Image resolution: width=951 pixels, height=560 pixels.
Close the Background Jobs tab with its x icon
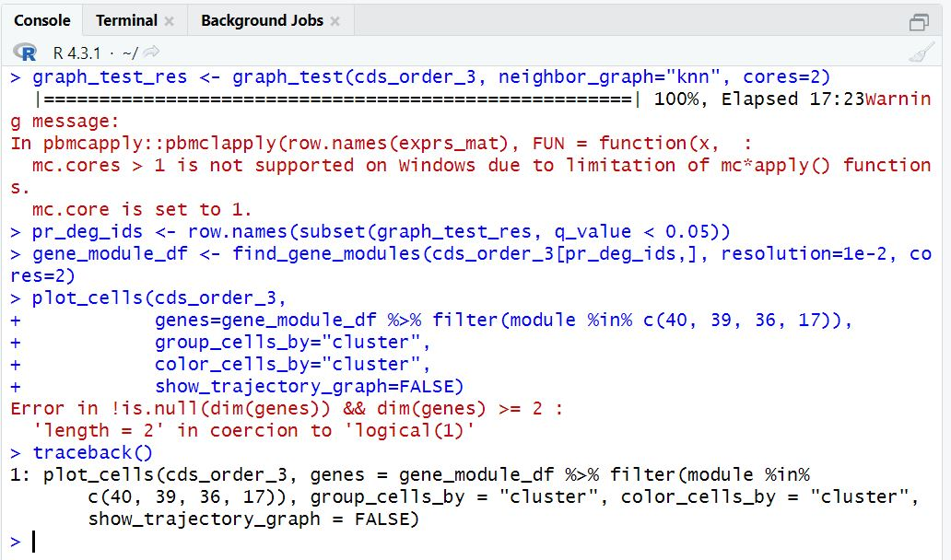click(x=335, y=18)
